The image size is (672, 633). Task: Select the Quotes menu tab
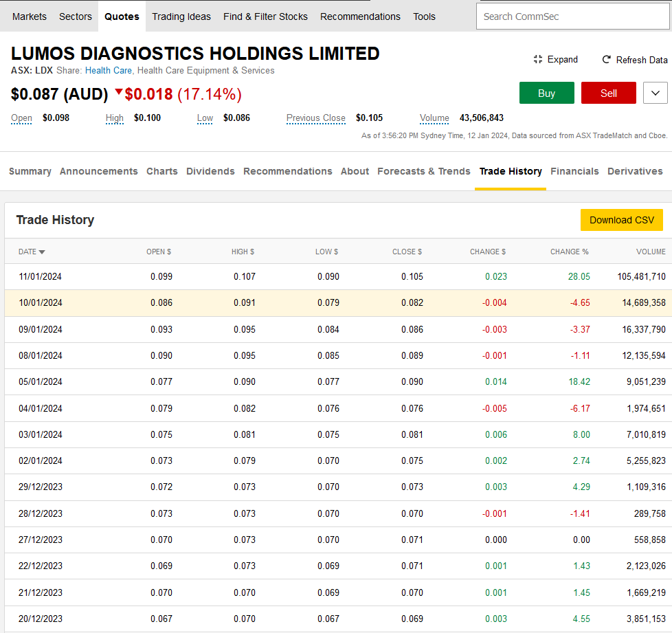click(x=122, y=16)
